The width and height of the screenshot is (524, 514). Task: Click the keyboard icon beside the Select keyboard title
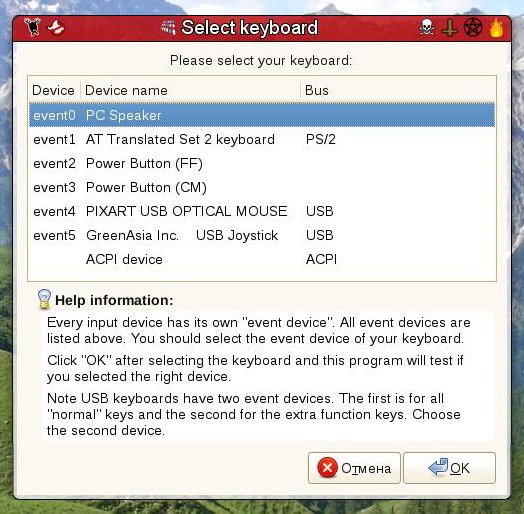point(168,27)
